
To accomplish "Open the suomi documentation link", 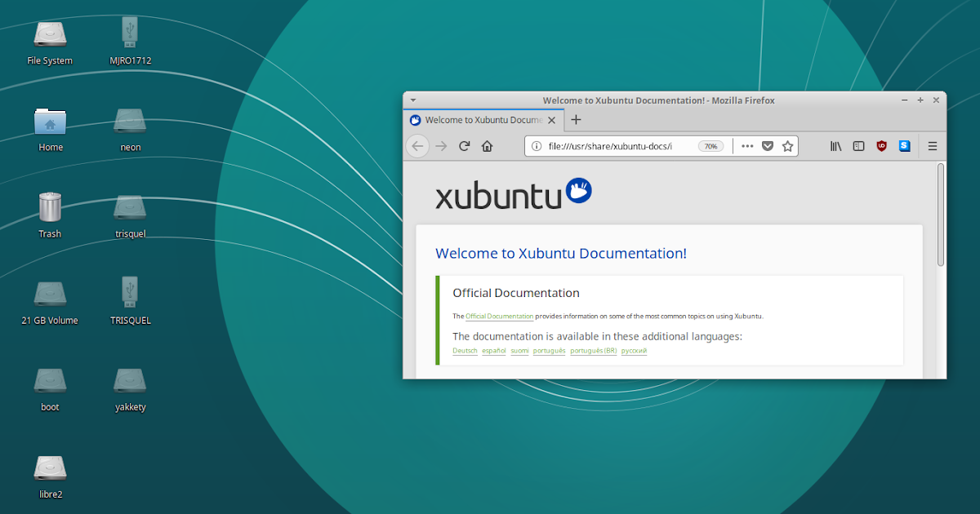I will (519, 351).
